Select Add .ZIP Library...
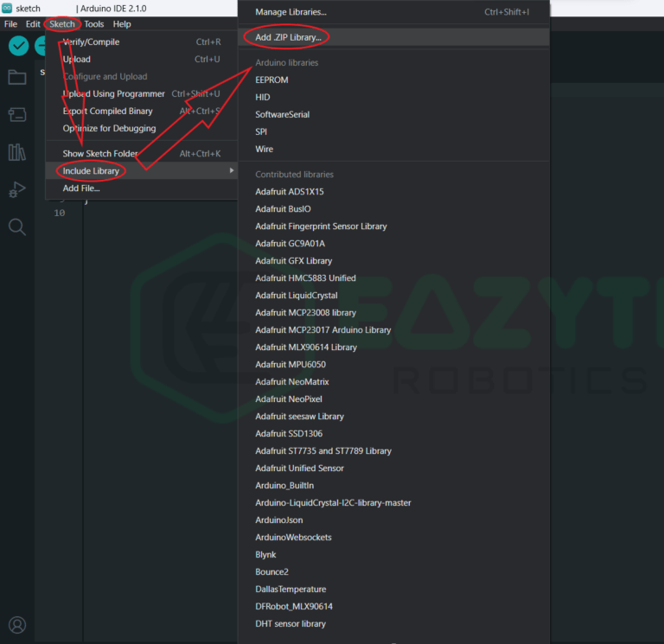 (394, 37)
